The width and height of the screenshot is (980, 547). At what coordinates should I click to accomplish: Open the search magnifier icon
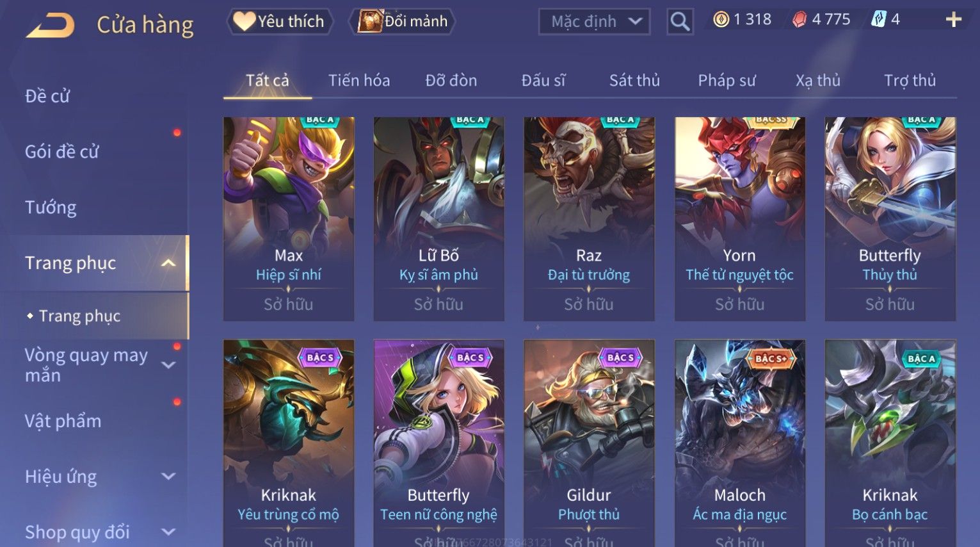[x=680, y=22]
